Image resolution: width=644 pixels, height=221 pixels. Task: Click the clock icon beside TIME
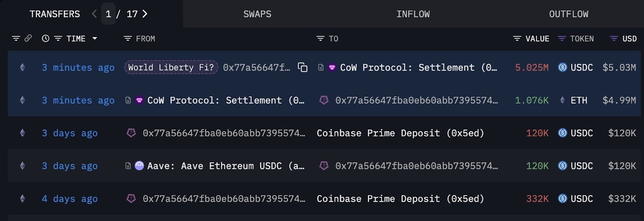(45, 38)
